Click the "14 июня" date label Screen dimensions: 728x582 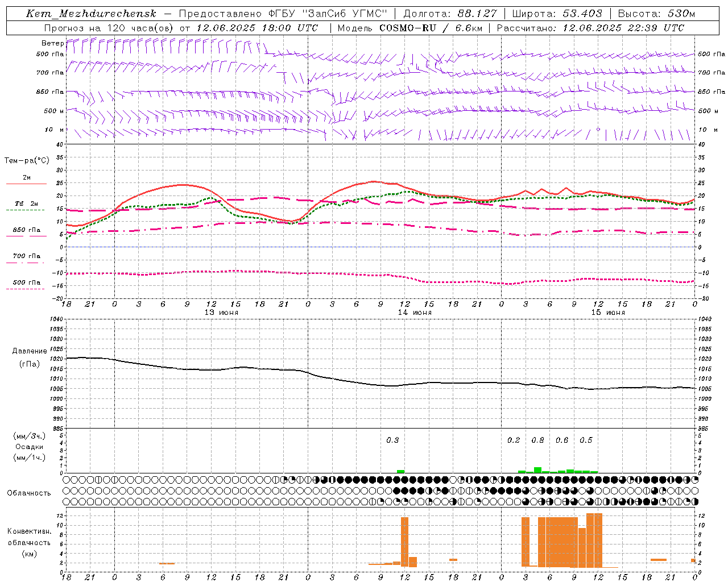415,313
